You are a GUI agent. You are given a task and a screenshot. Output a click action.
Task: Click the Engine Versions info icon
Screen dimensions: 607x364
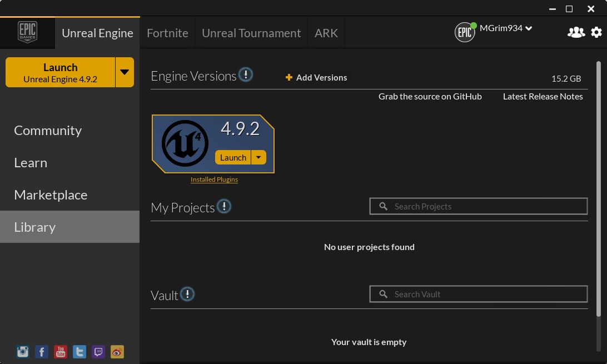click(245, 74)
